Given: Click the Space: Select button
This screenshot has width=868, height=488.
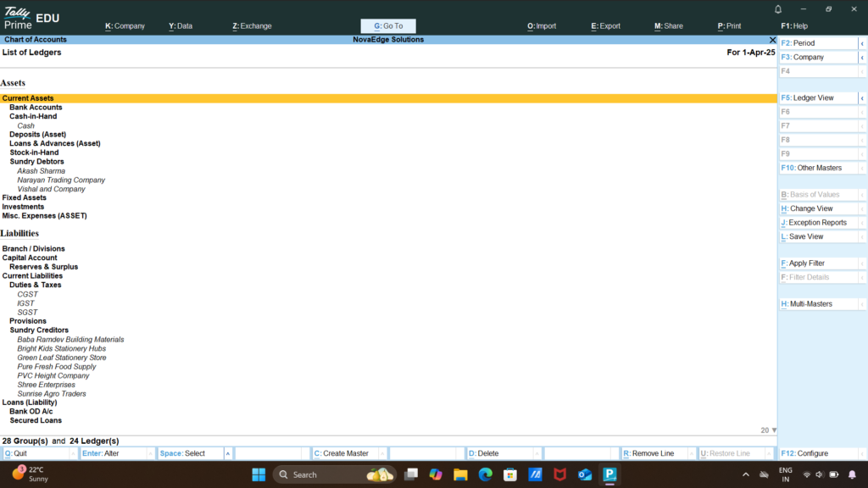Looking at the screenshot, I should [x=191, y=453].
